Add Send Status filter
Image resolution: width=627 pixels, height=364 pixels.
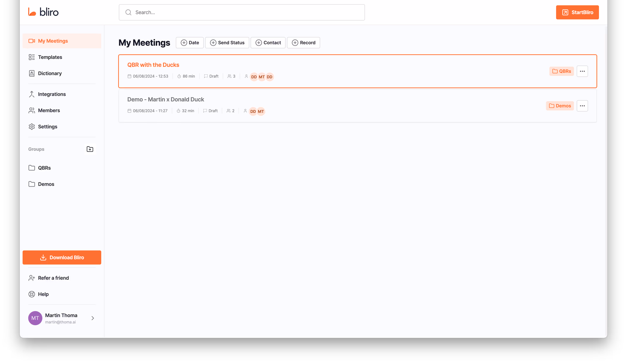pos(227,43)
